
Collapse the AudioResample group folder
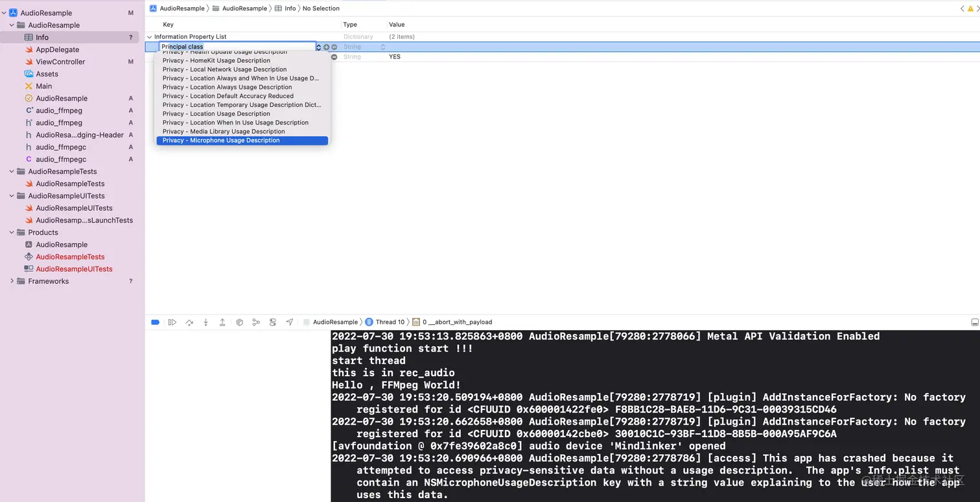pos(12,25)
